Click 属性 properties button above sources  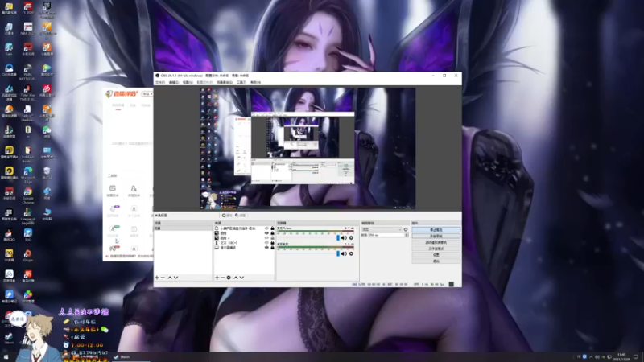click(x=227, y=216)
